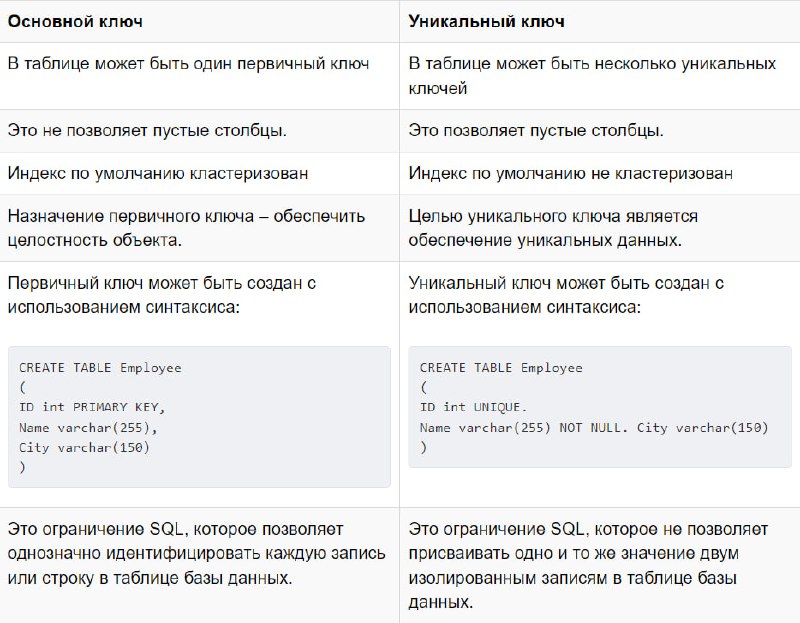The width and height of the screenshot is (800, 623).
Task: Click the 'ID int UNIQUE.' code line
Action: [473, 407]
